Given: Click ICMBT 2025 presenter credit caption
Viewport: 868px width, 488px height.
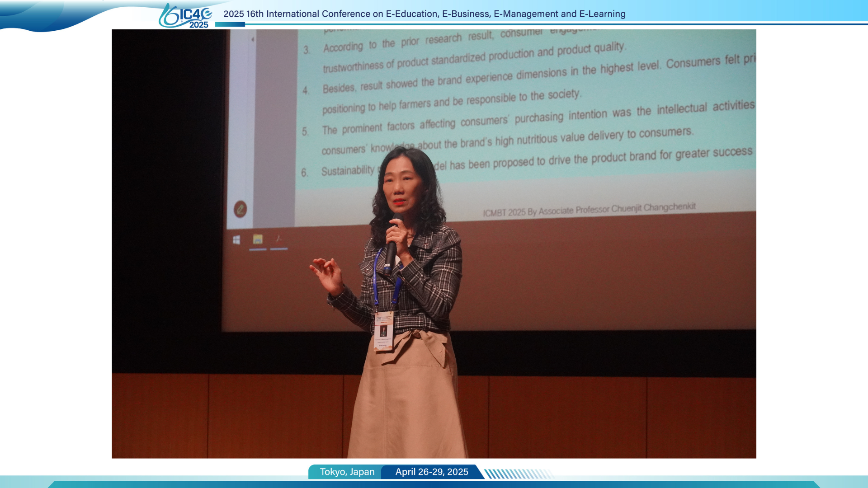Looking at the screenshot, I should click(589, 210).
